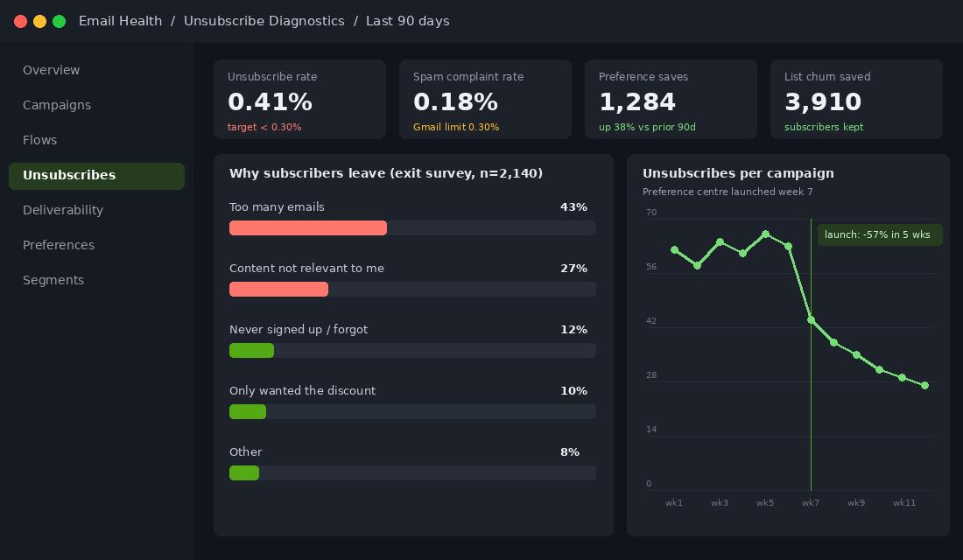Click the 8% value
The height and width of the screenshot is (560, 963).
point(570,451)
